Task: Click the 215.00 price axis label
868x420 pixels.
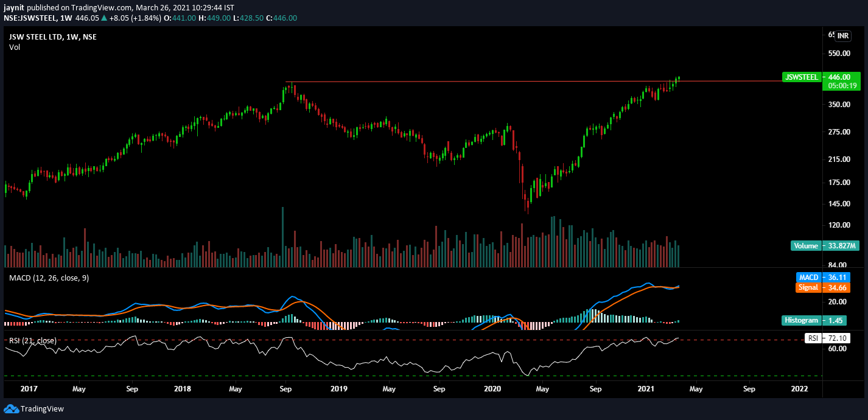Action: click(839, 159)
